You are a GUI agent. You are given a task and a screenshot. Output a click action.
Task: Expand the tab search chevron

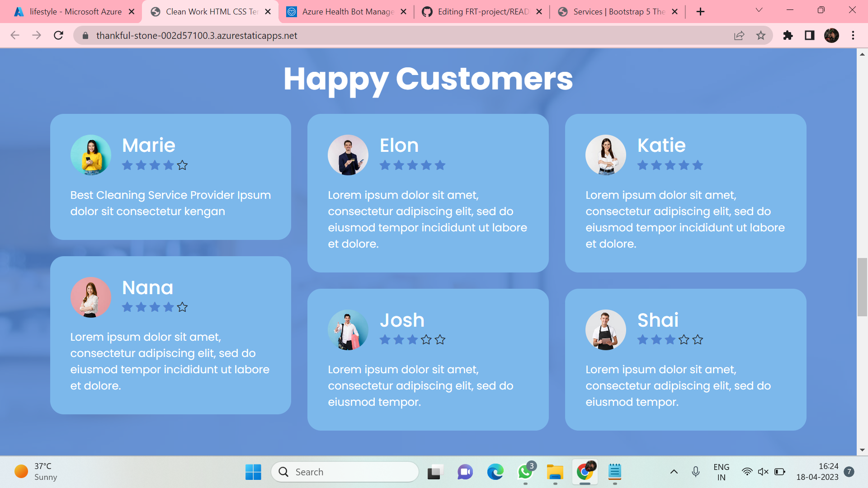759,10
